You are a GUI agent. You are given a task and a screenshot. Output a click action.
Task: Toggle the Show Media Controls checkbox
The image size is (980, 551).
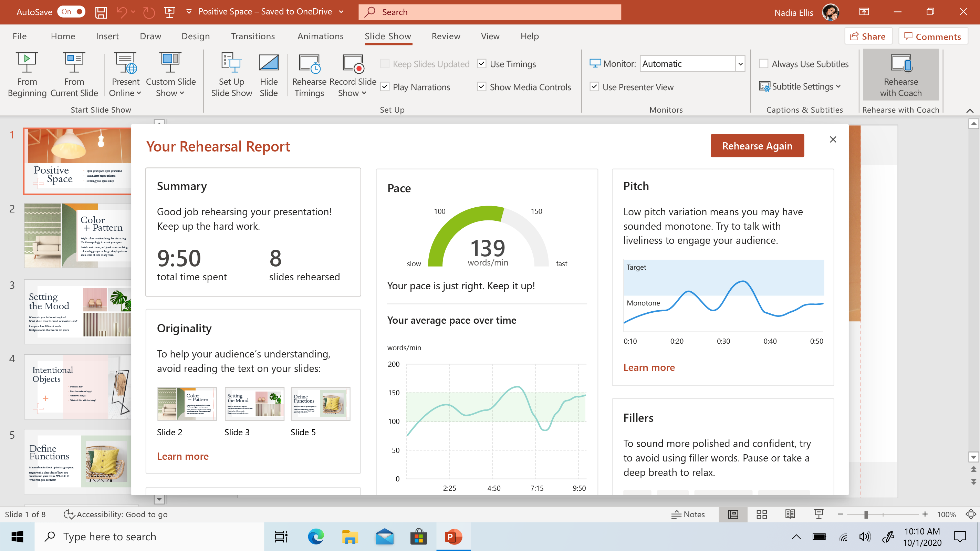(x=481, y=87)
